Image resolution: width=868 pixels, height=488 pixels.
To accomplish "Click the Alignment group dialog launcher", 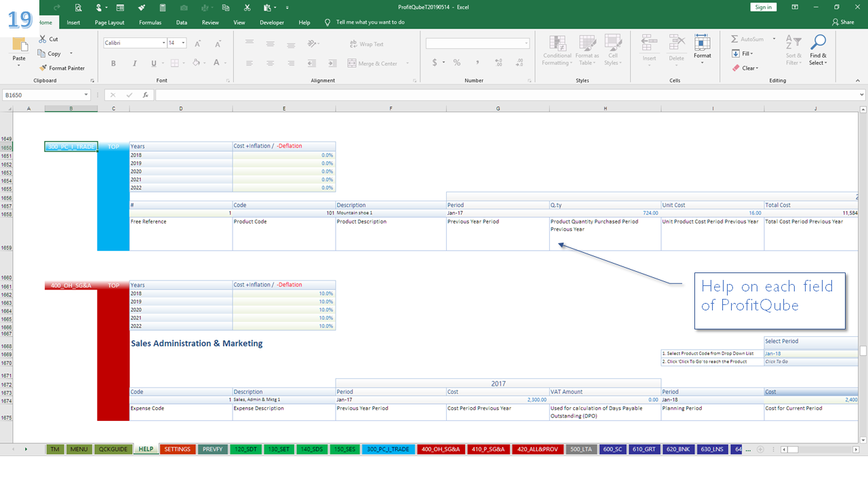I will (x=414, y=80).
